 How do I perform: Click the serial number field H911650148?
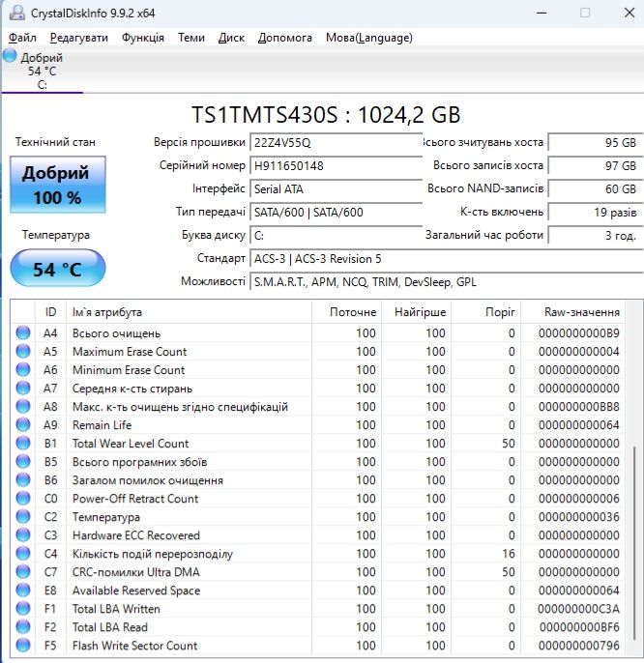coord(337,166)
